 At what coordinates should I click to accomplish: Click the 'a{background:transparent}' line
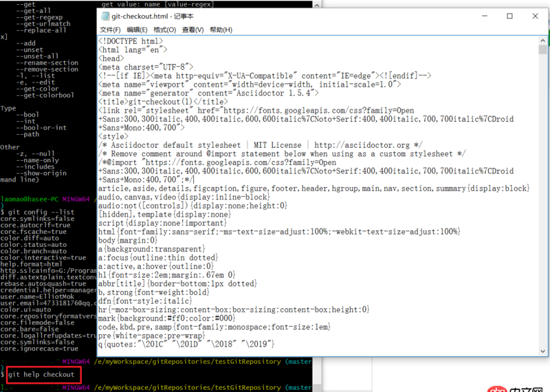151,249
